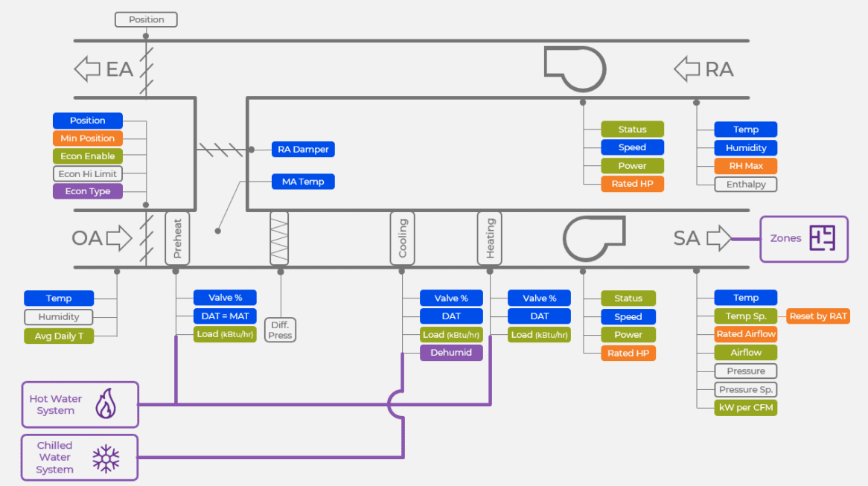Select the Preheat coil section label
Viewport: 868px width, 486px height.
pos(176,238)
